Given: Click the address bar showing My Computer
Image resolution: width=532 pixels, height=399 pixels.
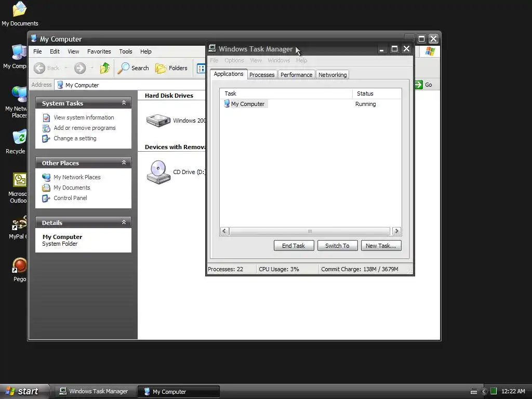Looking at the screenshot, I should (x=130, y=85).
